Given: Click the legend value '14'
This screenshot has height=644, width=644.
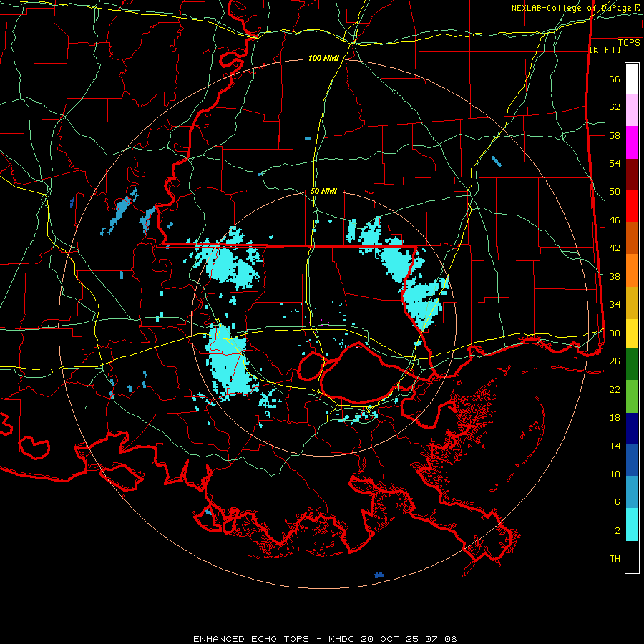Looking at the screenshot, I should click(x=615, y=446).
